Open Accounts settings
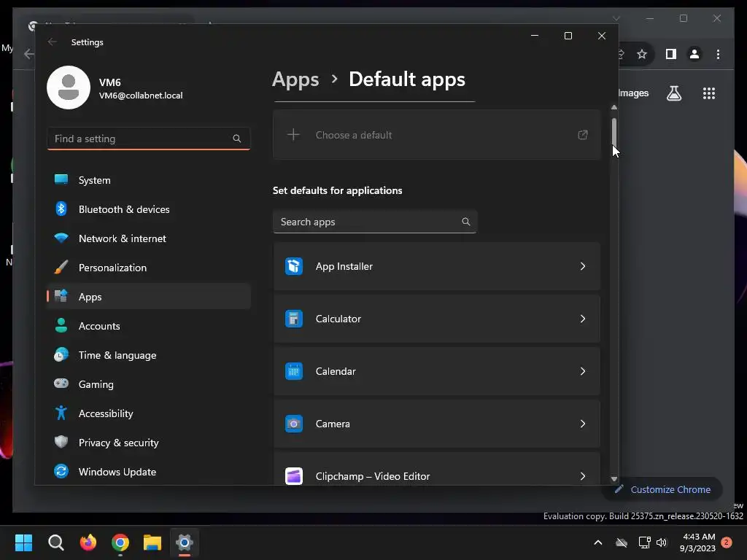This screenshot has width=747, height=560. pos(149,326)
